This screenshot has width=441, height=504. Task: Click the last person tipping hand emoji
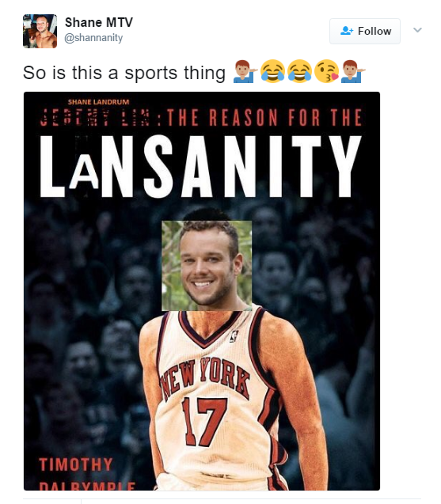[x=353, y=71]
